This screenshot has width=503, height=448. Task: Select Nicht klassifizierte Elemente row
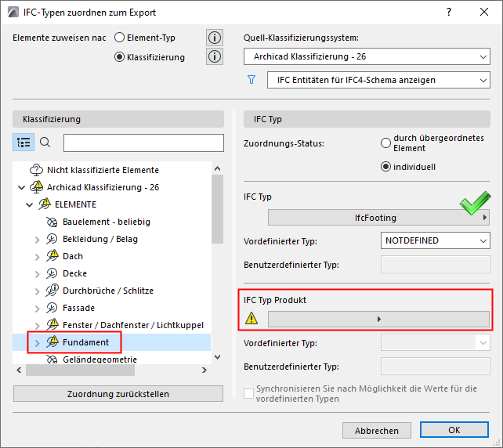pos(111,170)
